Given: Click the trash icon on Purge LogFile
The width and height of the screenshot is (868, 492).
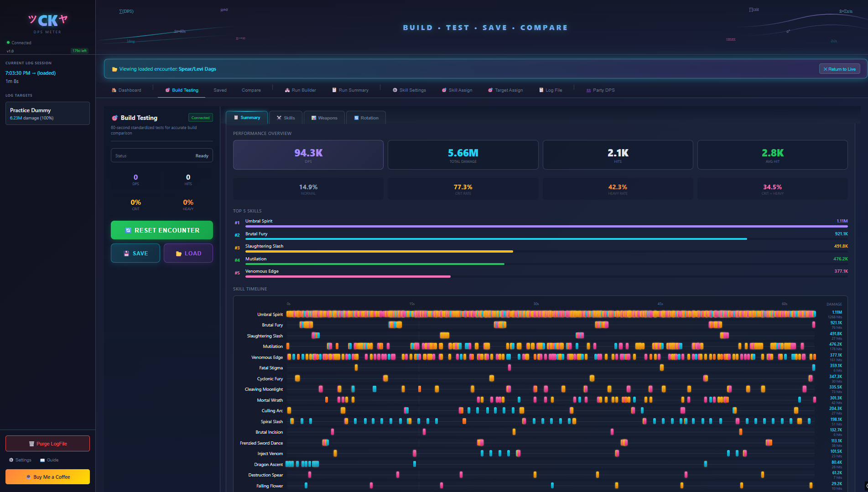Looking at the screenshot, I should (x=31, y=444).
